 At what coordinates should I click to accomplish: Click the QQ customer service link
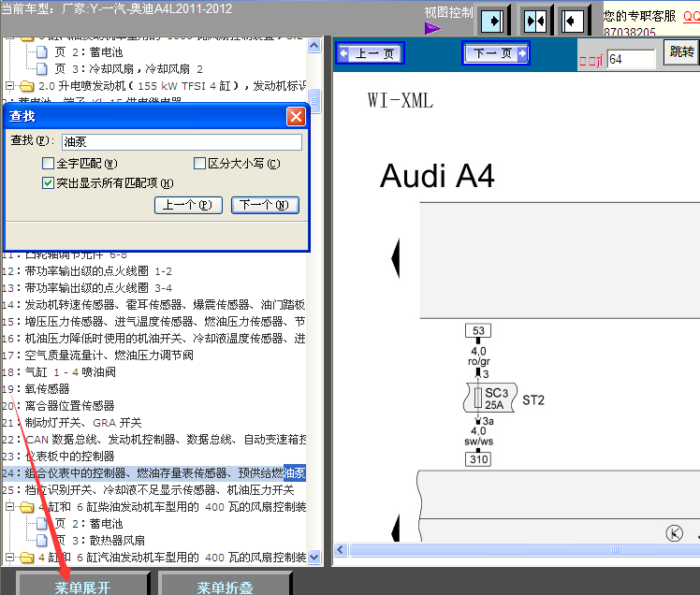(692, 17)
